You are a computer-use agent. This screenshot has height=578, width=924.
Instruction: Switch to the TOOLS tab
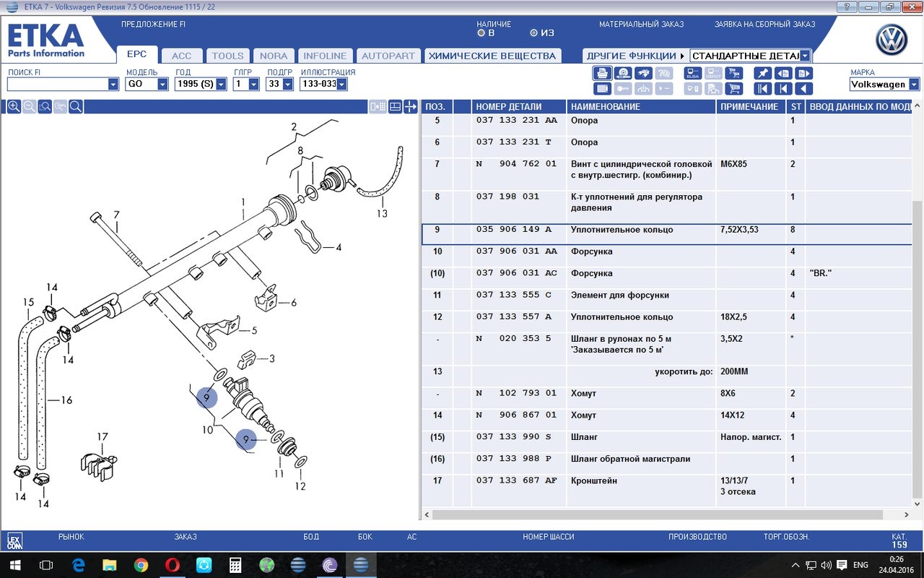[227, 56]
